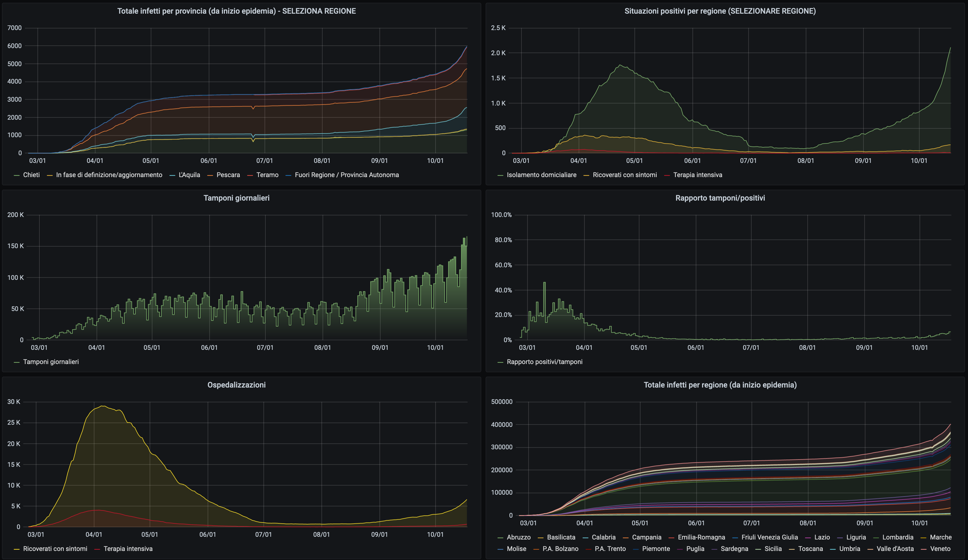Select 'Ricoverati con sintomi' in Ospedalizzazioni legend
Image resolution: width=968 pixels, height=560 pixels.
pyautogui.click(x=55, y=549)
